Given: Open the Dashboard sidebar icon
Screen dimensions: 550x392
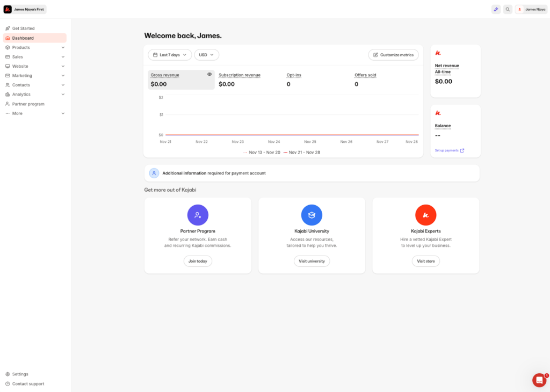Looking at the screenshot, I should click(7, 38).
